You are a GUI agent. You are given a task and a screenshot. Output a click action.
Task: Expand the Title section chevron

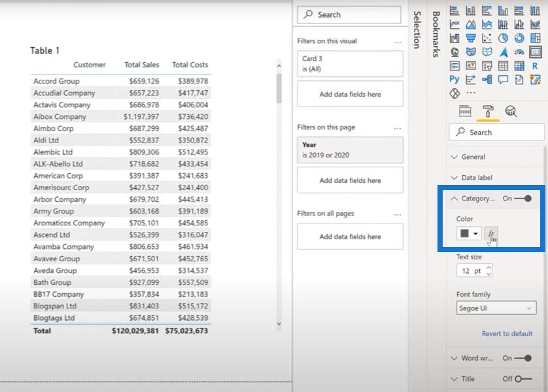click(x=454, y=379)
